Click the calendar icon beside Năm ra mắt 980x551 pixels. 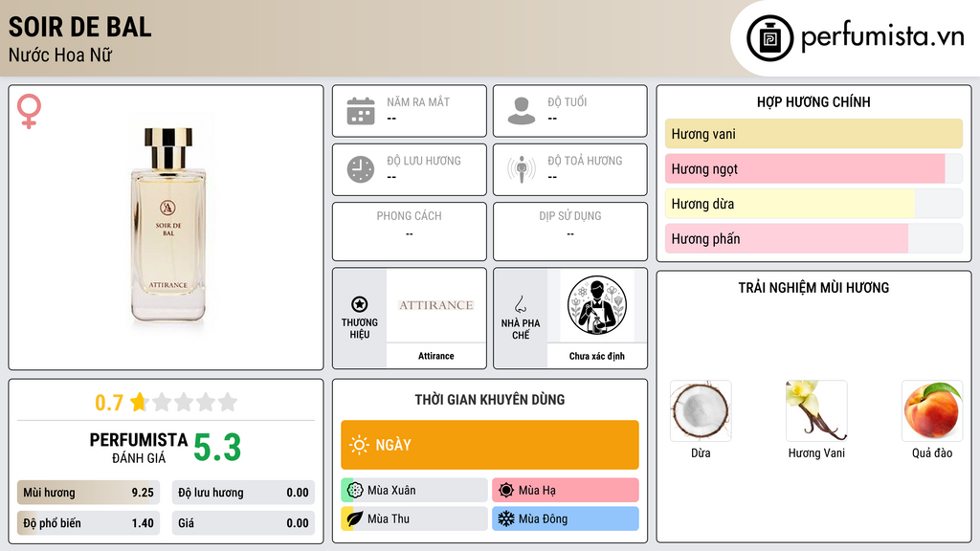[x=361, y=111]
